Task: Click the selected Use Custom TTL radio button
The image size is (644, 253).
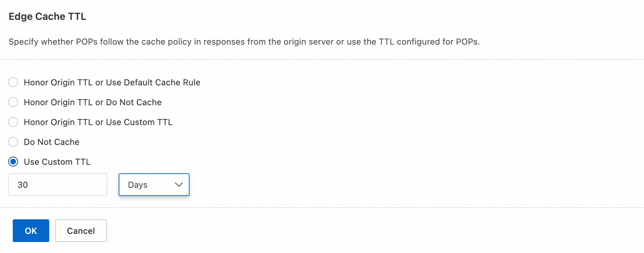Action: coord(13,162)
